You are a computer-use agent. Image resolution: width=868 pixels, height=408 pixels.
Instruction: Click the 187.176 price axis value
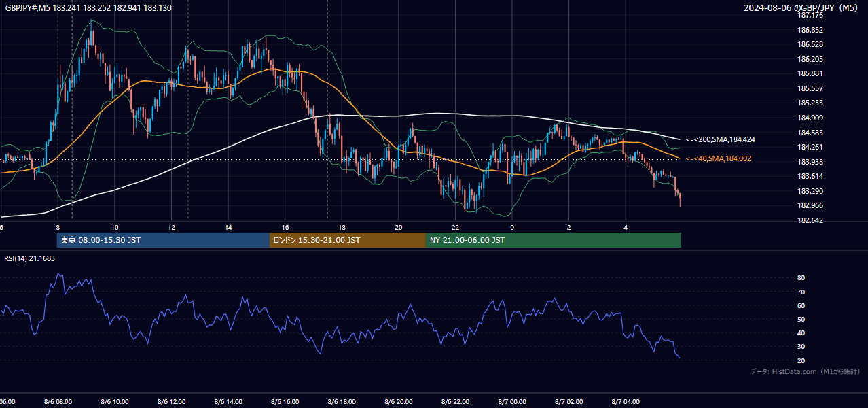pyautogui.click(x=810, y=16)
